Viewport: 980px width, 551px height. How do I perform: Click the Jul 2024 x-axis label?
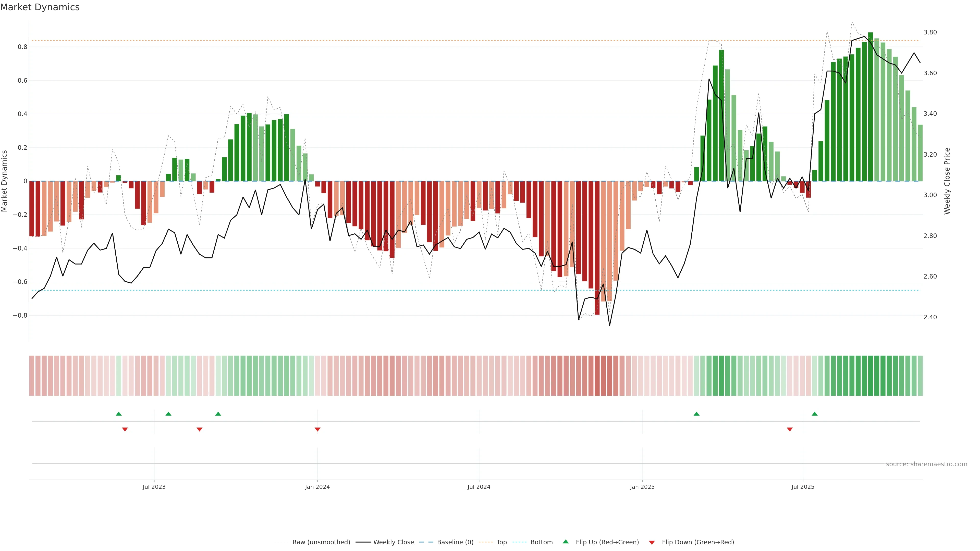click(479, 487)
